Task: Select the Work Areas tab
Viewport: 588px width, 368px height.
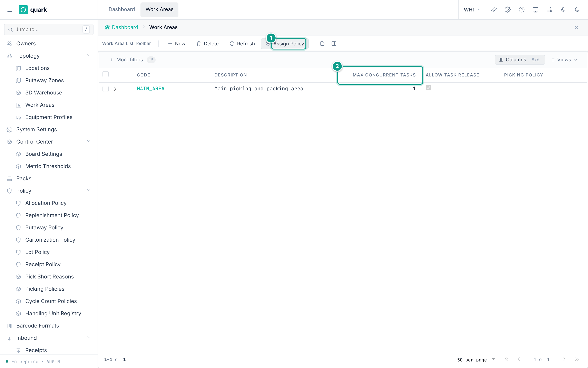Action: (159, 9)
